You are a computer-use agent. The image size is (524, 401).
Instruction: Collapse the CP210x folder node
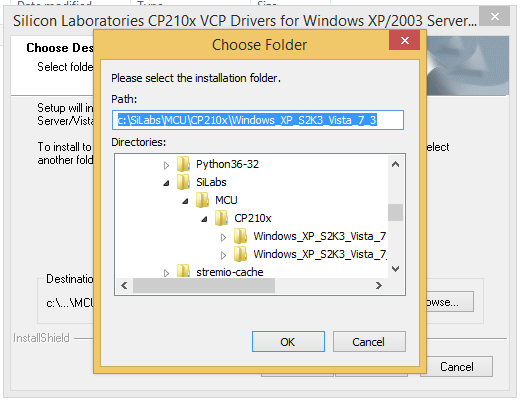[x=204, y=219]
